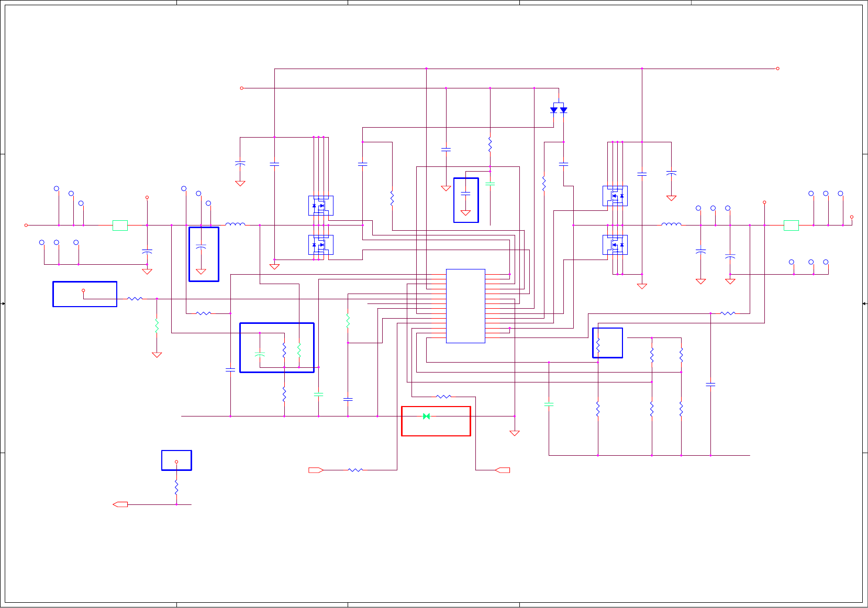The width and height of the screenshot is (868, 608).
Task: Click the ground symbol right of the red box
Action: [x=515, y=433]
